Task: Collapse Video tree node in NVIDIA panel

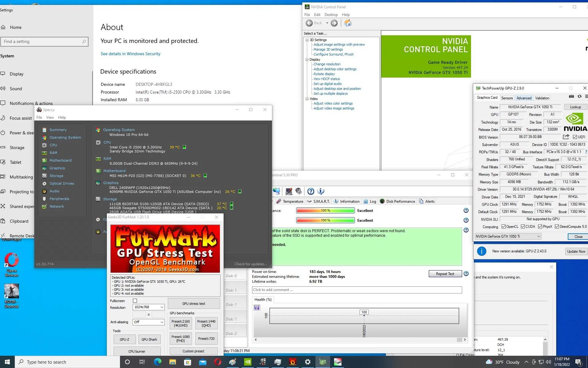Action: coord(307,99)
